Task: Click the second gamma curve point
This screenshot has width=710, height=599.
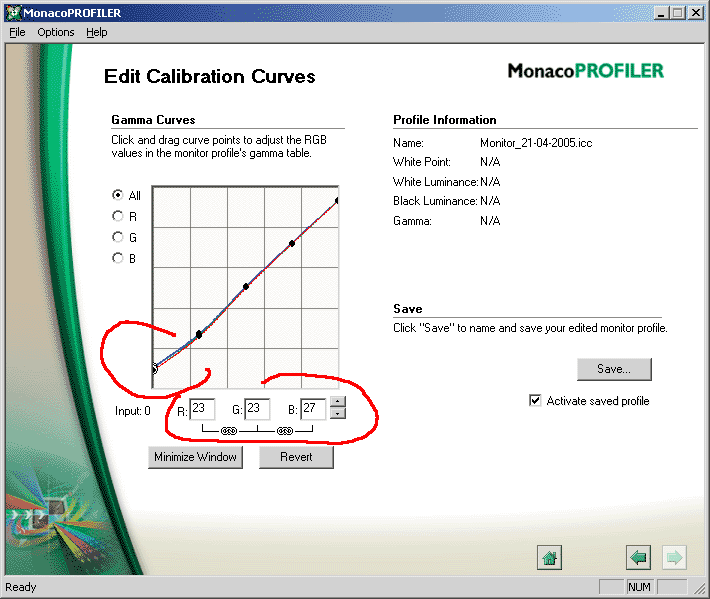Action: point(199,335)
